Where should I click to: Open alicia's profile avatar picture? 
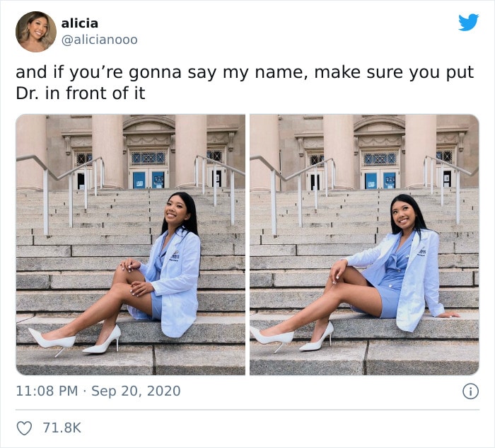coord(36,32)
